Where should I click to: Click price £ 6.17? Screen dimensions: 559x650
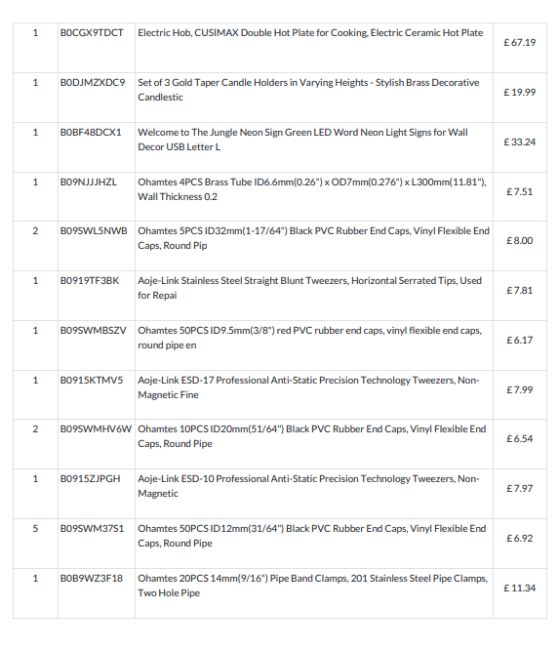click(520, 340)
